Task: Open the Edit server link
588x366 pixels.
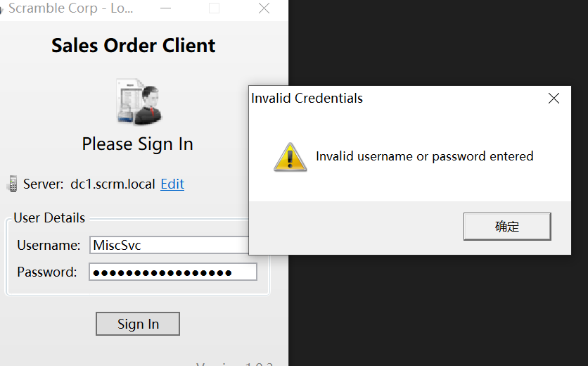Action: 172,184
